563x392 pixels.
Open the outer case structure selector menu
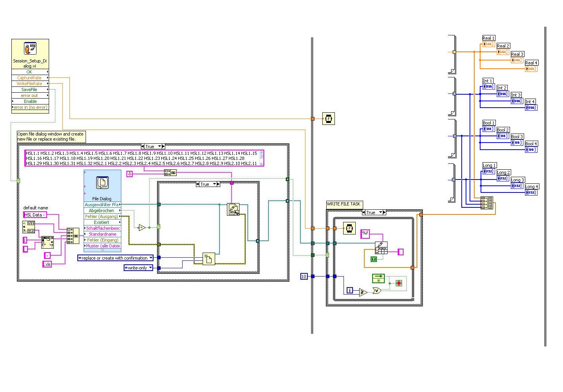pyautogui.click(x=159, y=147)
